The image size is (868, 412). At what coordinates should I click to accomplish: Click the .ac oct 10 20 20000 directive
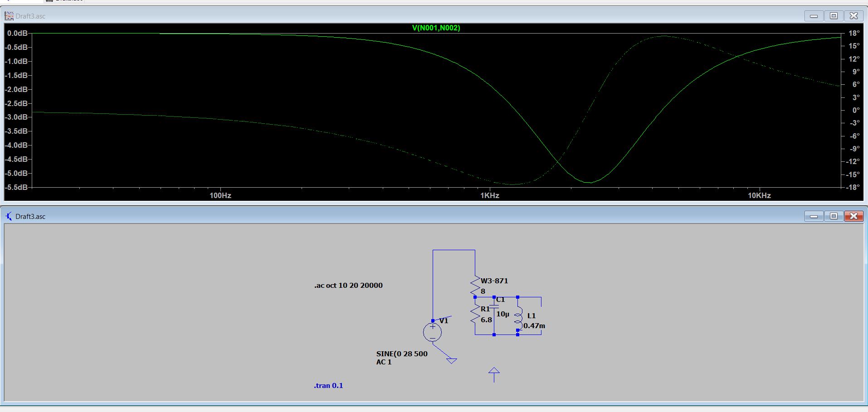pyautogui.click(x=348, y=285)
